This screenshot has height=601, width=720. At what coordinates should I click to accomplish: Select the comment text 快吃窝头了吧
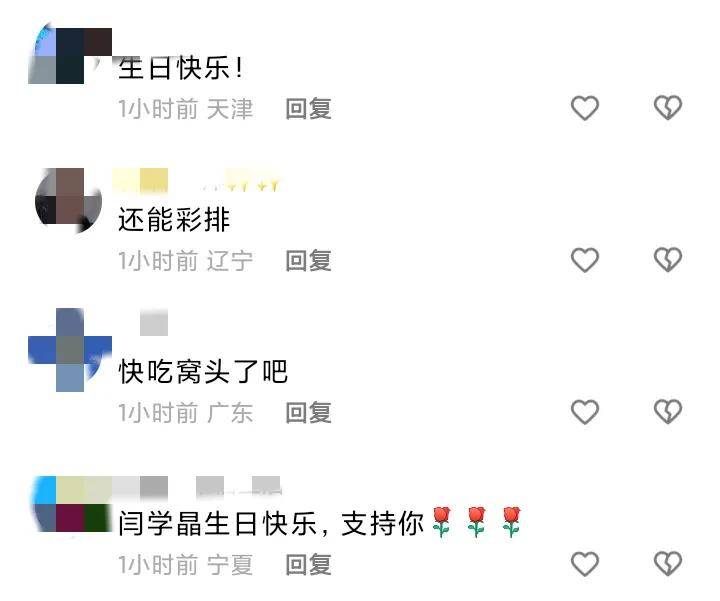(203, 371)
